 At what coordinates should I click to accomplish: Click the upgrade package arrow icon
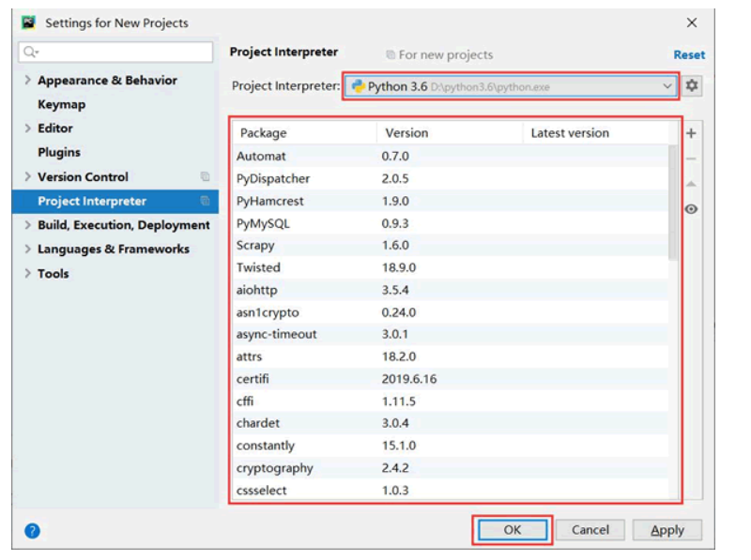click(691, 184)
